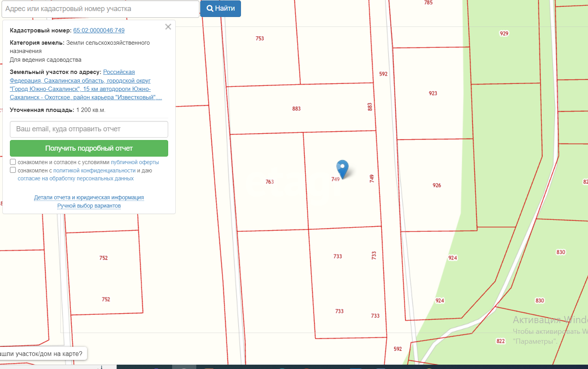Click the email input for the report
This screenshot has height=369, width=588.
tap(89, 129)
